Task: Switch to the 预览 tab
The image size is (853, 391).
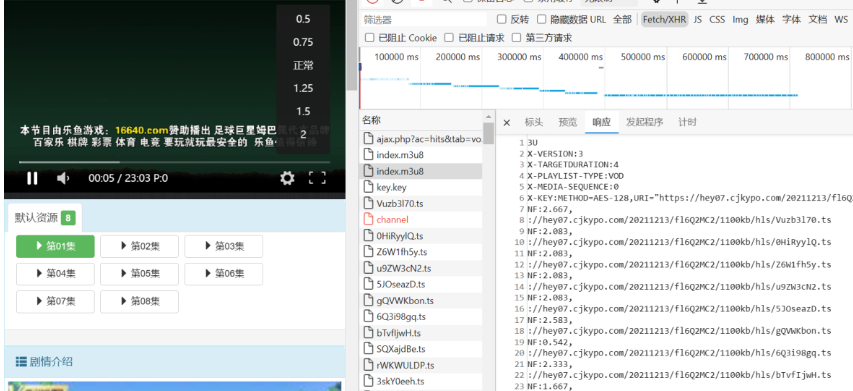Action: 567,122
